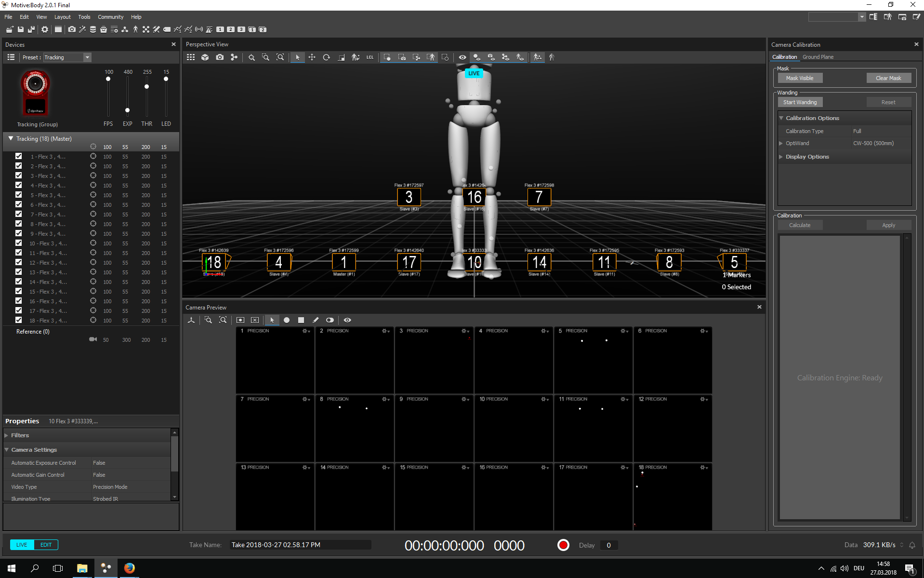This screenshot has height=578, width=924.
Task: Open the Layout menu
Action: pyautogui.click(x=62, y=17)
